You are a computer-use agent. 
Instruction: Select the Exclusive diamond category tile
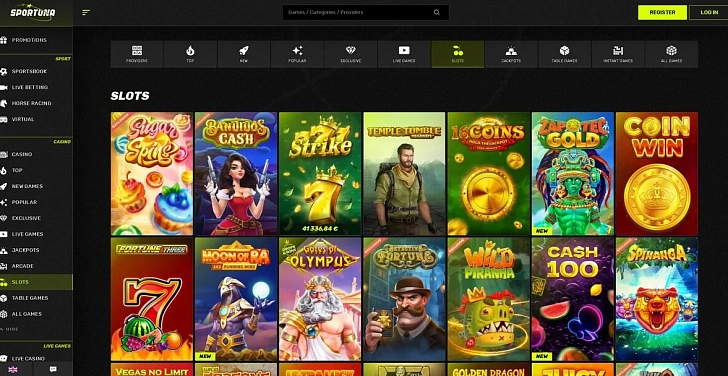point(351,54)
